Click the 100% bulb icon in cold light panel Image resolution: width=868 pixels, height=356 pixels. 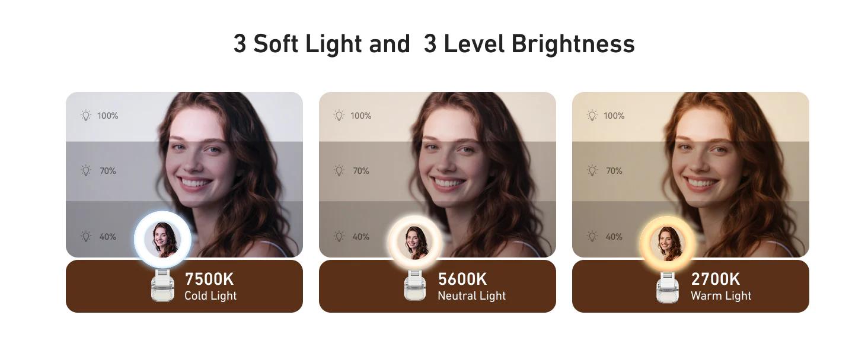coord(86,116)
